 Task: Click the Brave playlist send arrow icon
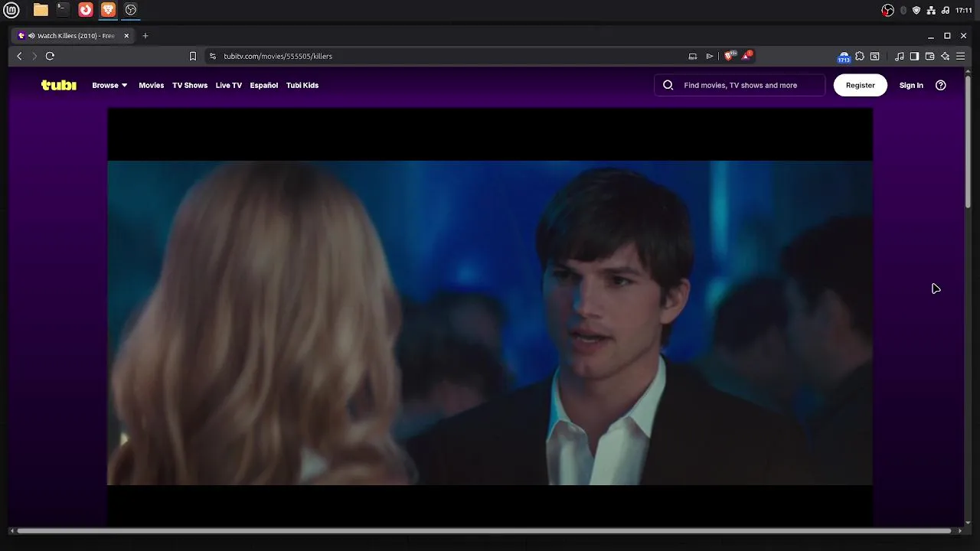tap(710, 56)
